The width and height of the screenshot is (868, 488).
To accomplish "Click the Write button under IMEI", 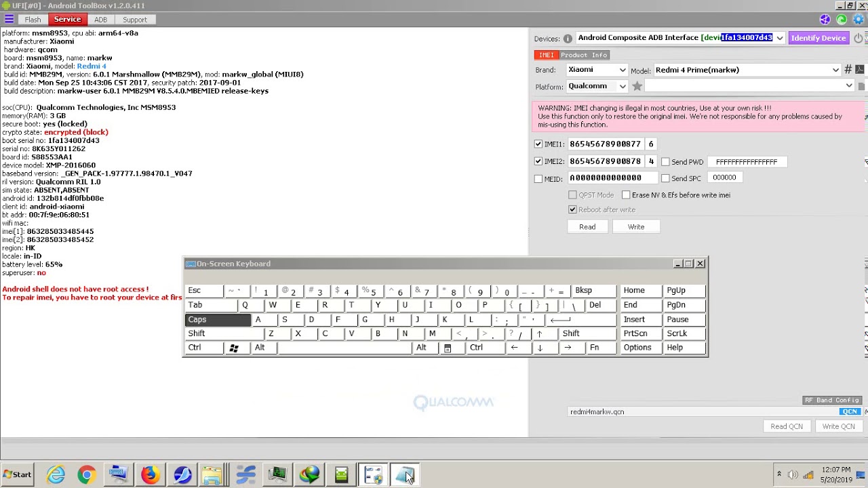I will pyautogui.click(x=636, y=227).
